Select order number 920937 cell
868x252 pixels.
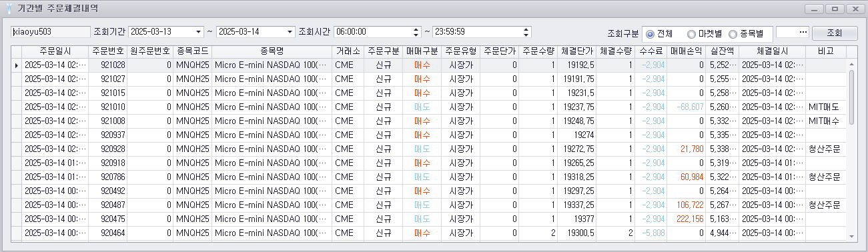click(108, 135)
